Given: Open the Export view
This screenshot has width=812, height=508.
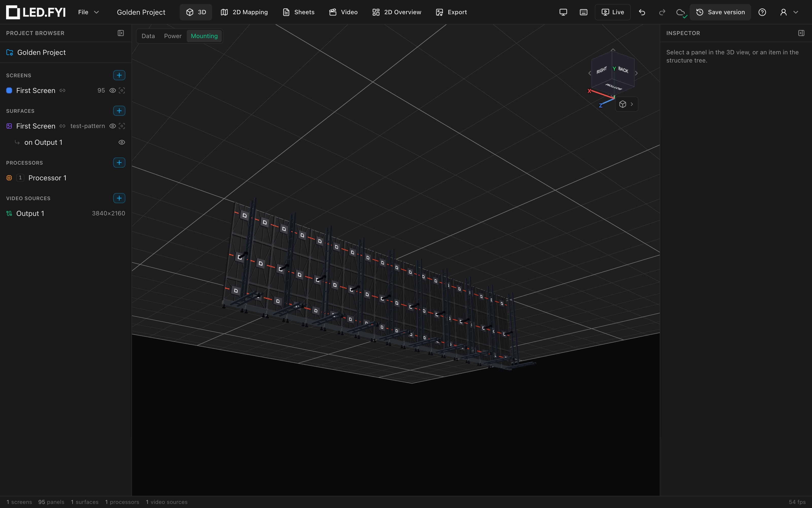Looking at the screenshot, I should click(451, 12).
